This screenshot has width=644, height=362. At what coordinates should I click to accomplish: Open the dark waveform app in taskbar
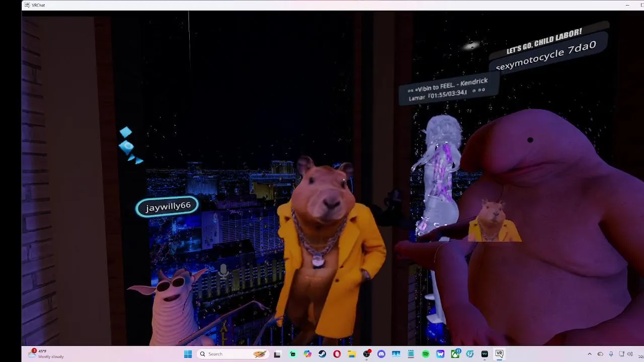tap(485, 354)
